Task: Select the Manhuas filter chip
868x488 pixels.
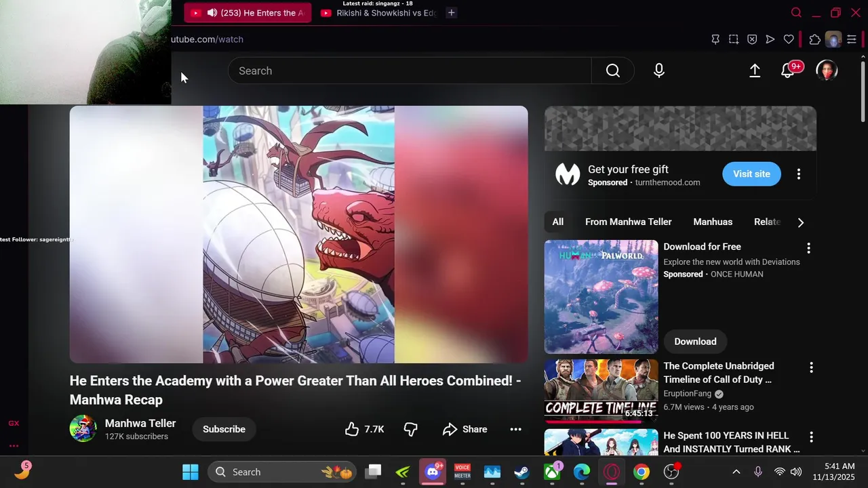Action: [x=713, y=222]
